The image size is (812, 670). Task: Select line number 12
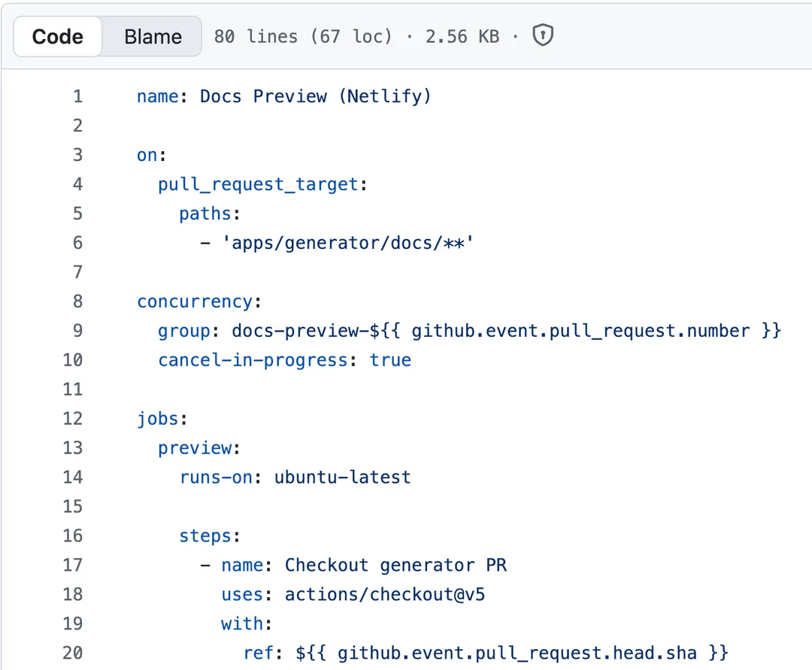(x=72, y=418)
